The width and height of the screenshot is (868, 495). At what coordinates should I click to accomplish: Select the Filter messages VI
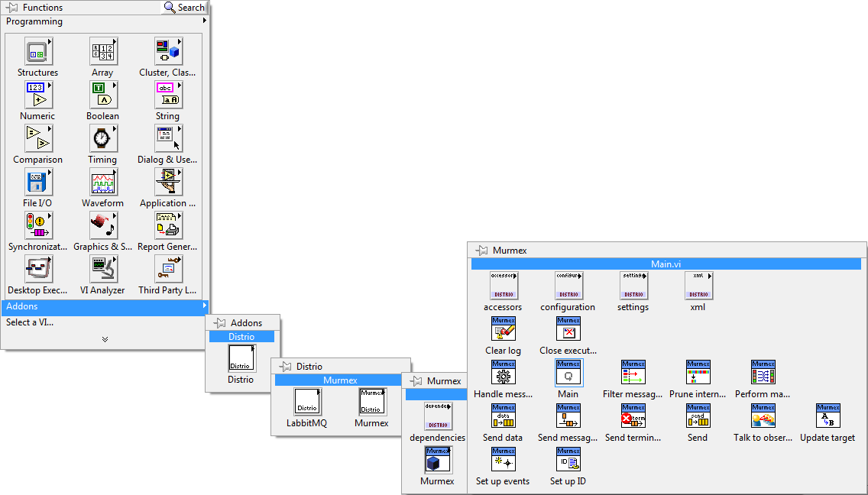[x=633, y=373]
